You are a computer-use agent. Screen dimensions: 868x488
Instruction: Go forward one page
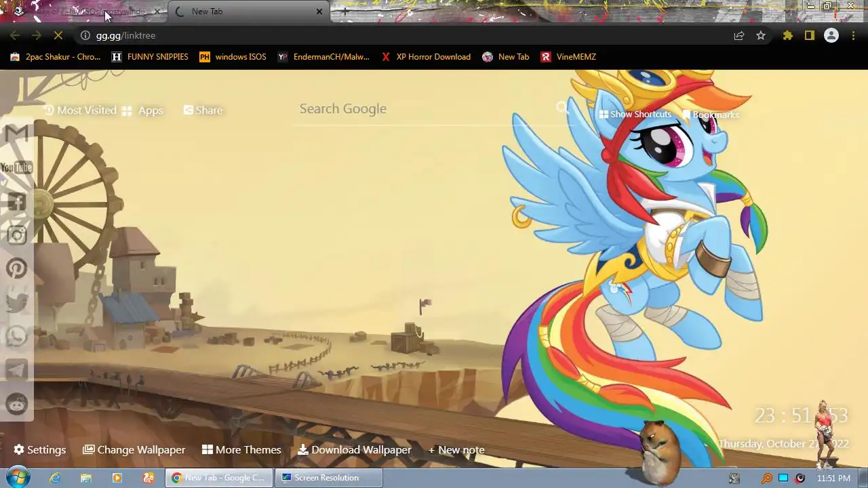click(x=37, y=35)
